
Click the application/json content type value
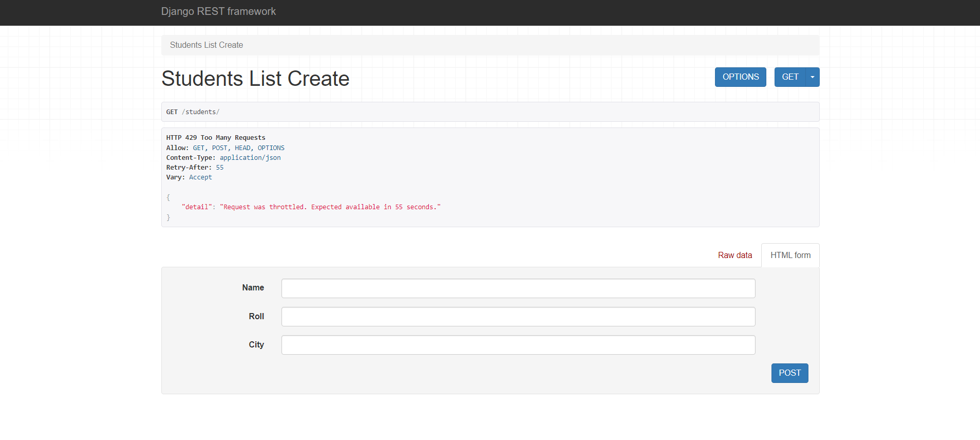pyautogui.click(x=250, y=158)
